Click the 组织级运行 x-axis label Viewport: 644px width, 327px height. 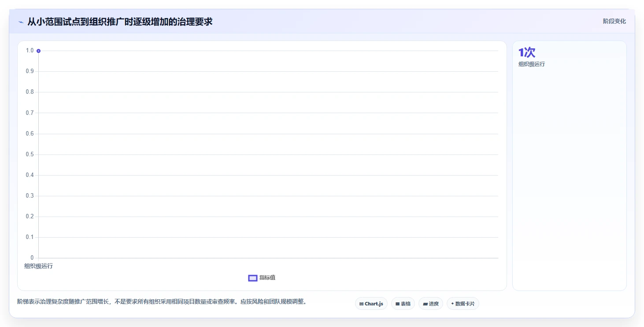(38, 266)
